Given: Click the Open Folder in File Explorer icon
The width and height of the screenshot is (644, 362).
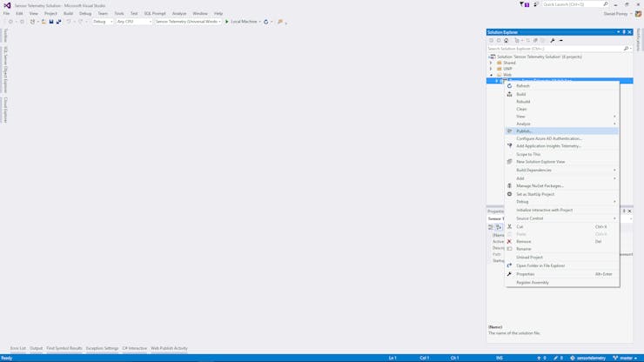Looking at the screenshot, I should tap(509, 265).
